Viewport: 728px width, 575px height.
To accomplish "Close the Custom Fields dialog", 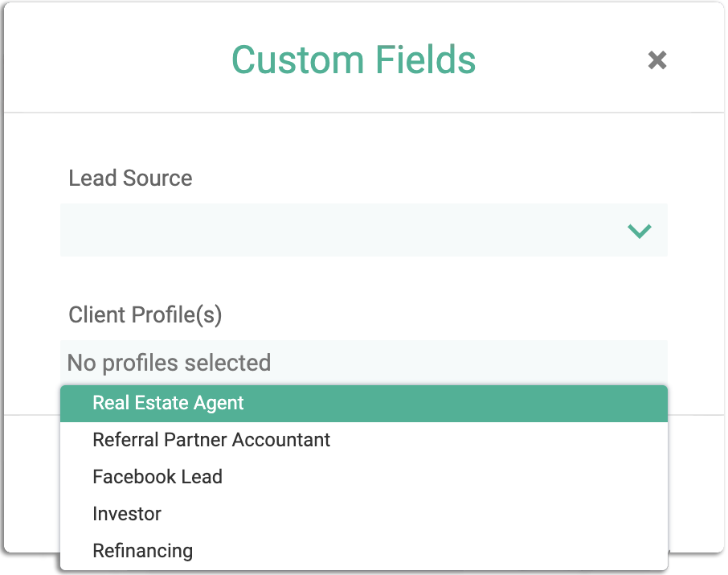I will point(657,60).
